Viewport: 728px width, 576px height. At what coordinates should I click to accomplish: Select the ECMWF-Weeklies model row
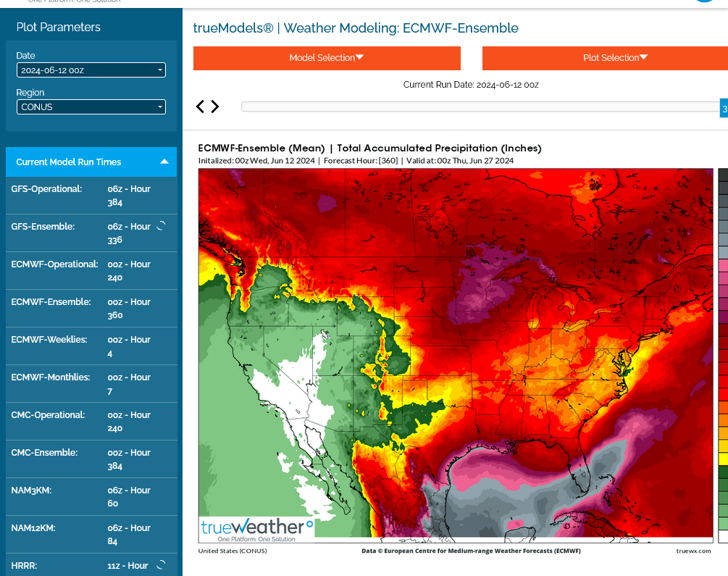coord(91,346)
